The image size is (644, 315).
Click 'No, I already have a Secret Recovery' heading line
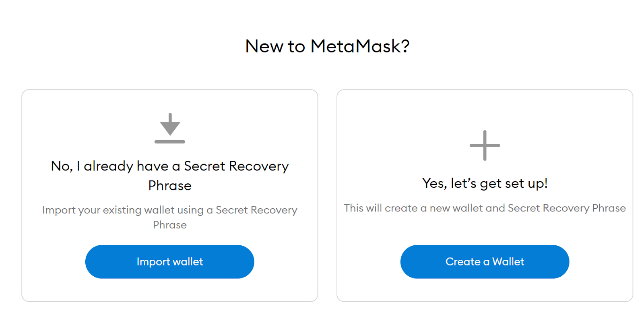pyautogui.click(x=170, y=166)
